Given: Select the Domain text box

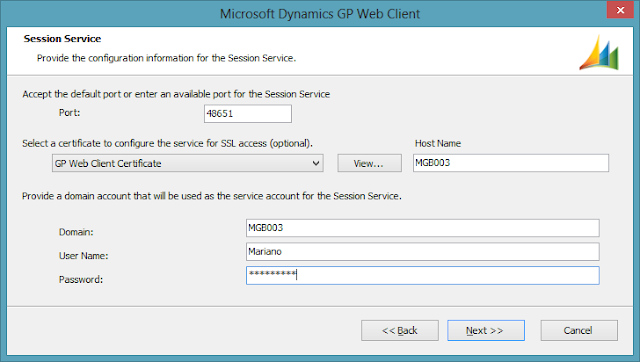Looking at the screenshot, I should (x=422, y=228).
